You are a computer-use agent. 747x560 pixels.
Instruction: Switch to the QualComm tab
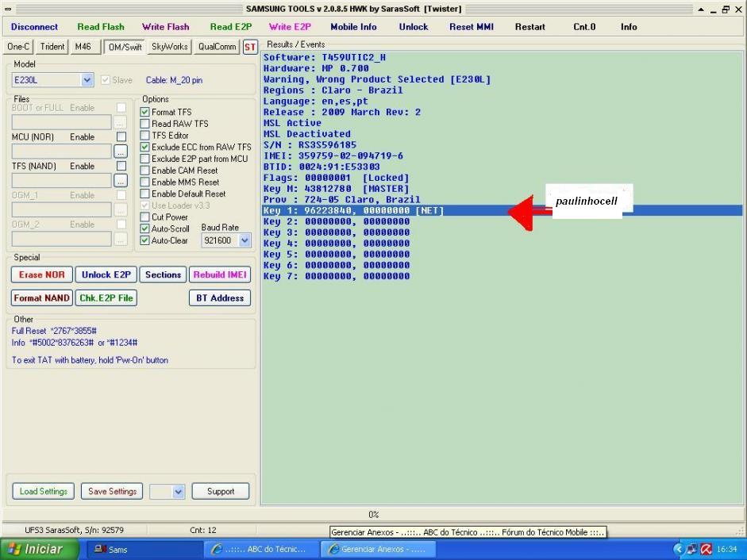coord(217,47)
